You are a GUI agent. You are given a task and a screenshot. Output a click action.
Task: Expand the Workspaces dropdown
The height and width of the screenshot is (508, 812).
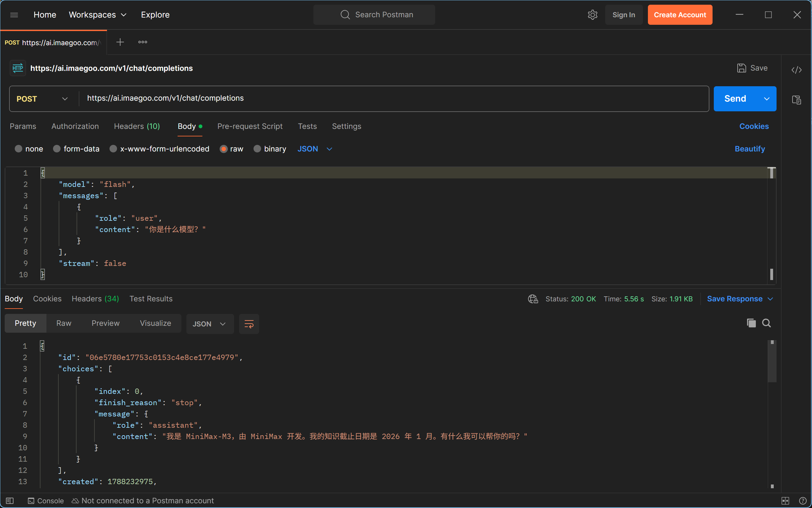pos(98,15)
